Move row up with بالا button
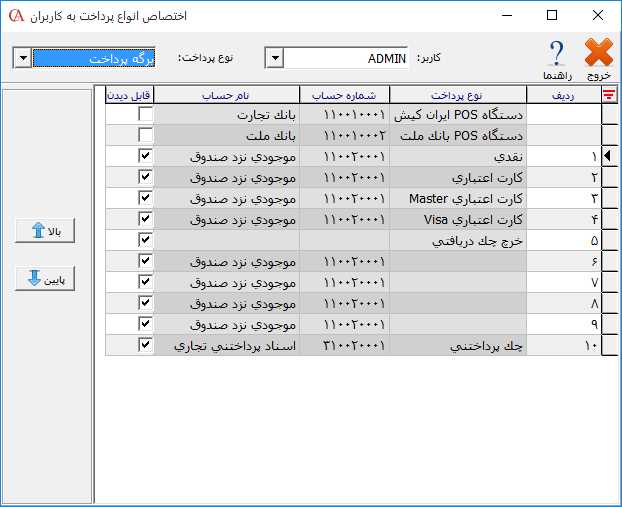Image resolution: width=622 pixels, height=507 pixels. 45,232
